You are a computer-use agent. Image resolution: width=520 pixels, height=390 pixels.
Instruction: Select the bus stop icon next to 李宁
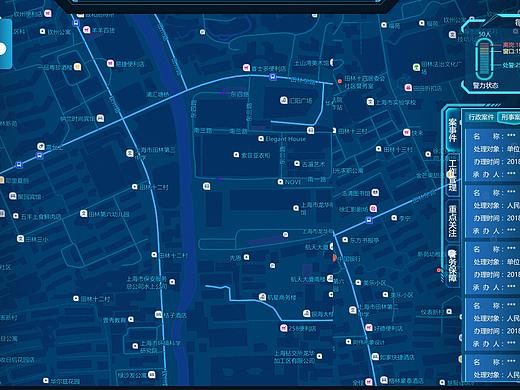coord(369,220)
